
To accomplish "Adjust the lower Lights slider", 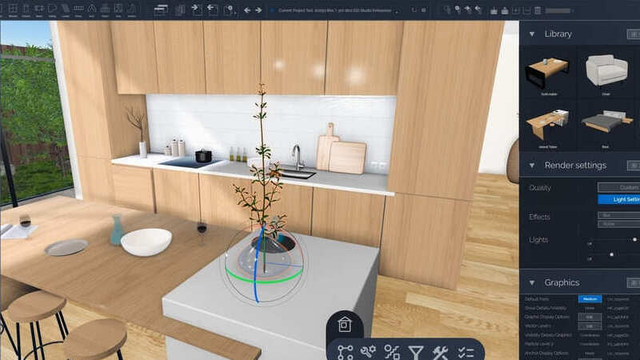I will click(x=611, y=255).
